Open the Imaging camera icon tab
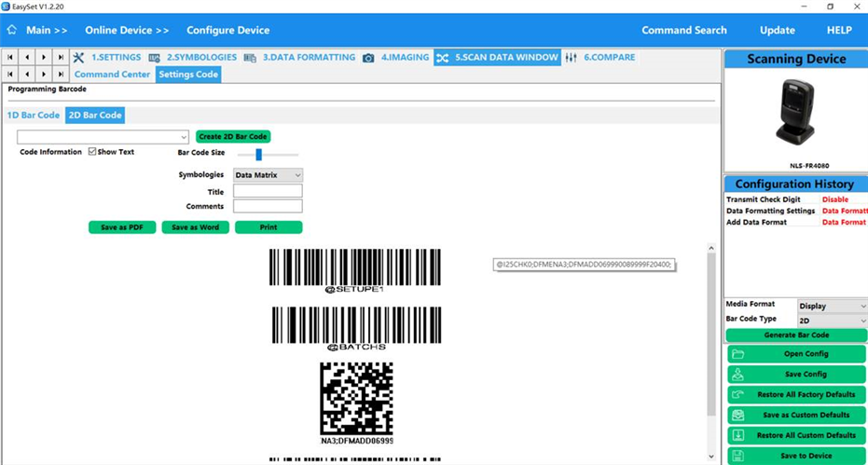 pyautogui.click(x=368, y=58)
